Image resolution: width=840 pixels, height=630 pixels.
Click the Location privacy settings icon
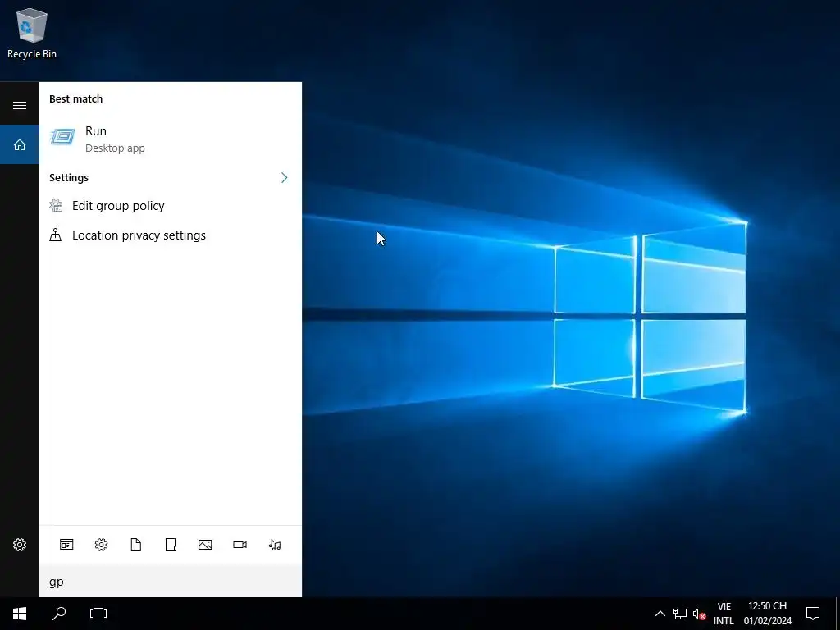click(x=56, y=235)
